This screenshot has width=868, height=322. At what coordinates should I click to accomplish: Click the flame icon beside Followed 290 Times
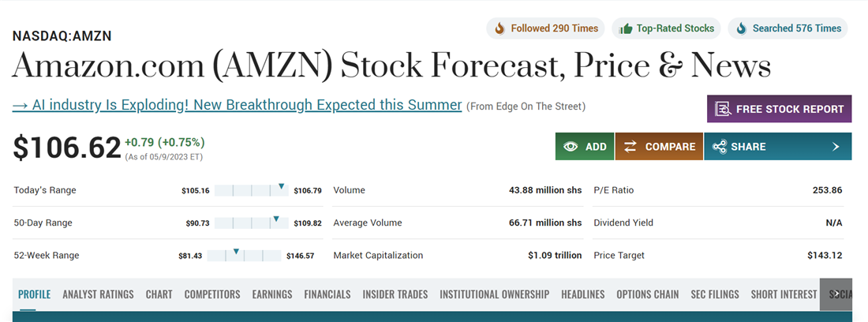tap(499, 28)
